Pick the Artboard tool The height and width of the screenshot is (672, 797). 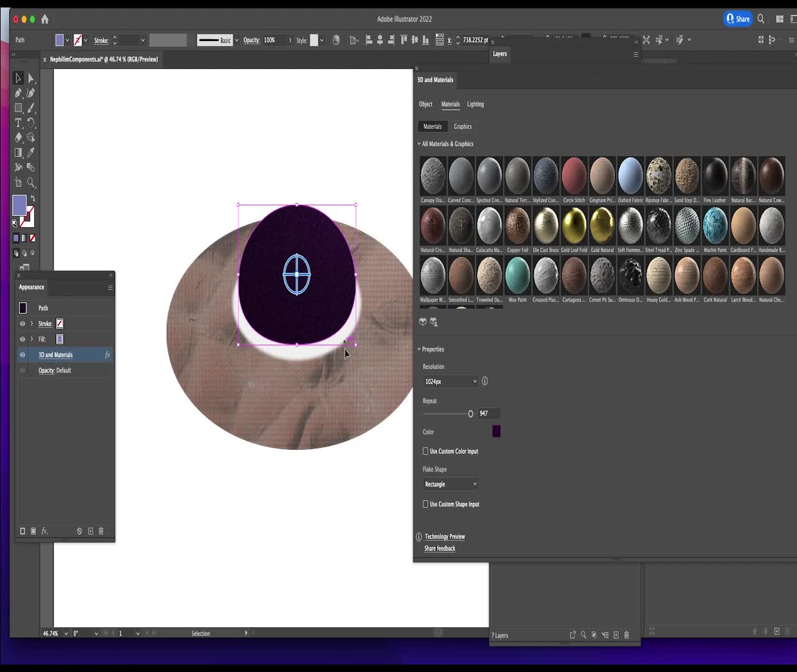[19, 183]
